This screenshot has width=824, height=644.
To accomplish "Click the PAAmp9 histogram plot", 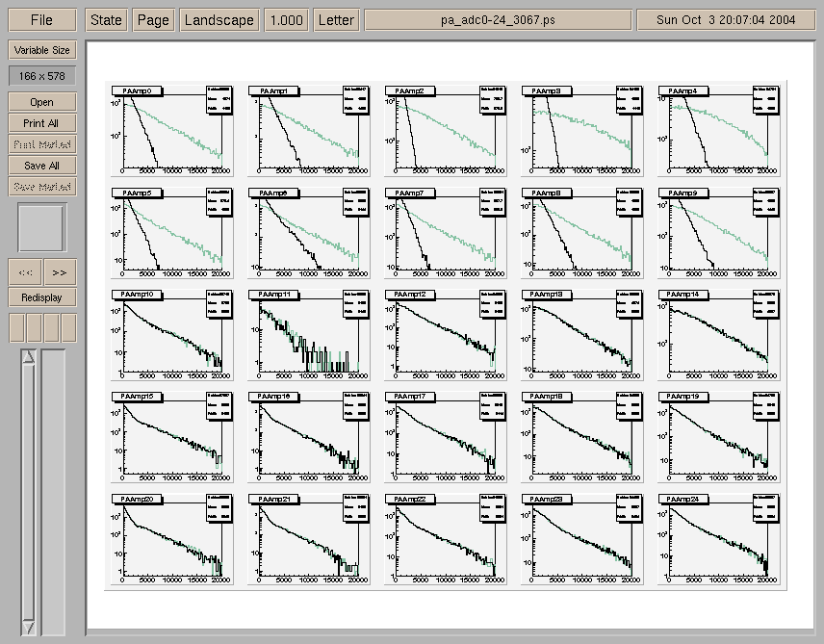I will (x=719, y=233).
